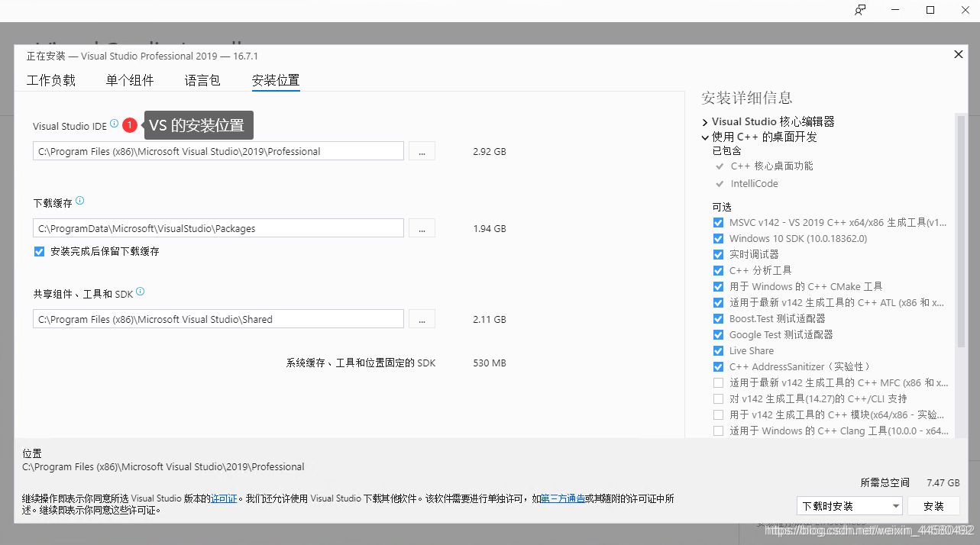Uncheck Google Test 测试适配器
This screenshot has width=980, height=545.
point(718,335)
